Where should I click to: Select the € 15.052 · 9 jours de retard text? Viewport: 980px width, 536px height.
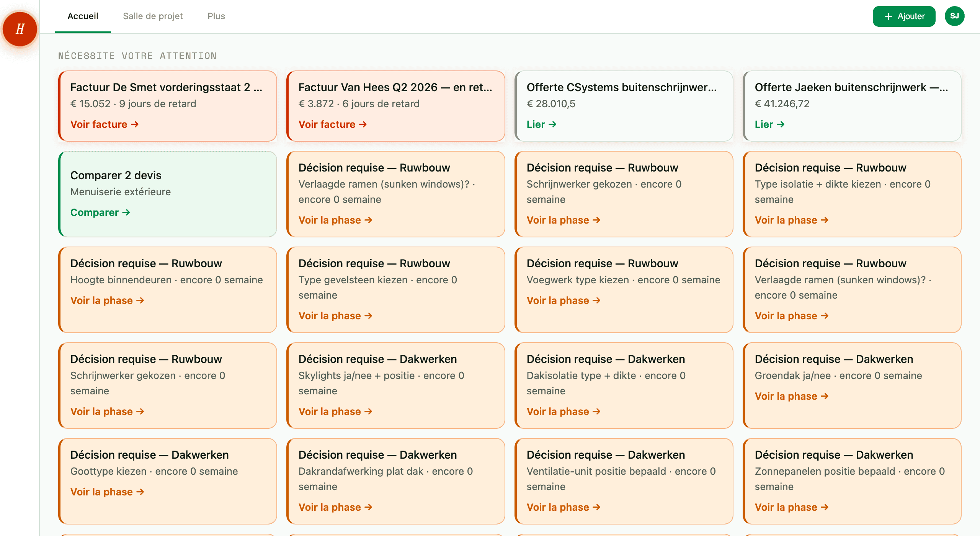click(133, 104)
